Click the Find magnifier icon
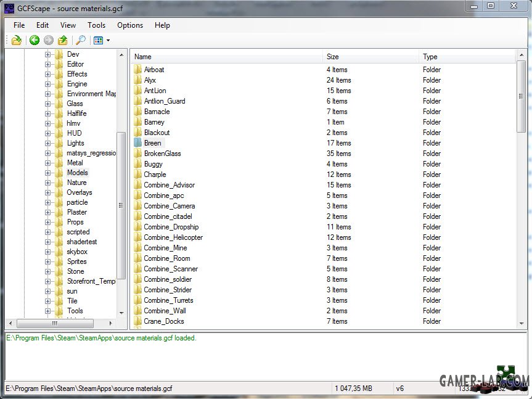 point(81,40)
